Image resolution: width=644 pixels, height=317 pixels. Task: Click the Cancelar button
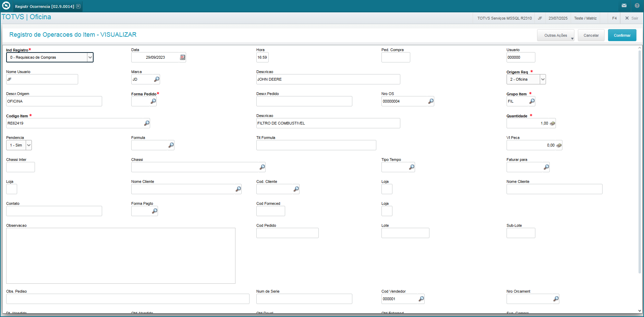point(591,35)
